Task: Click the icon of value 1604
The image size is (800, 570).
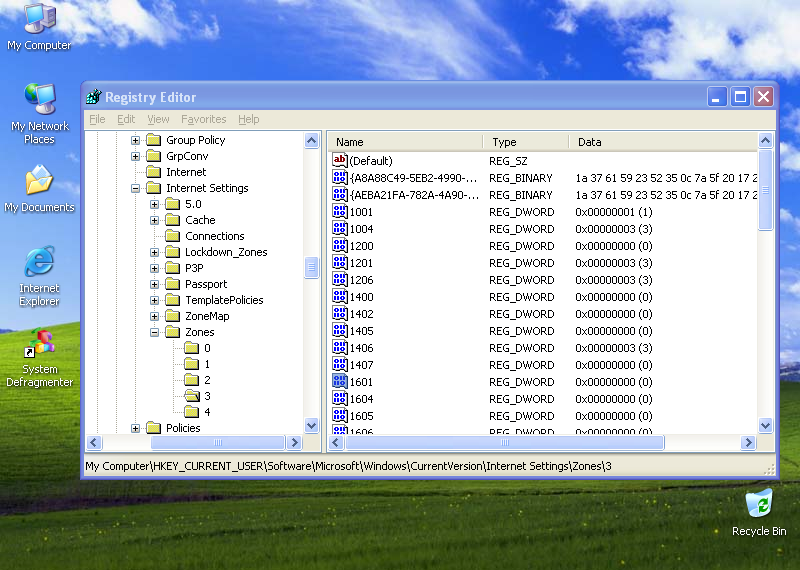Action: tap(339, 399)
